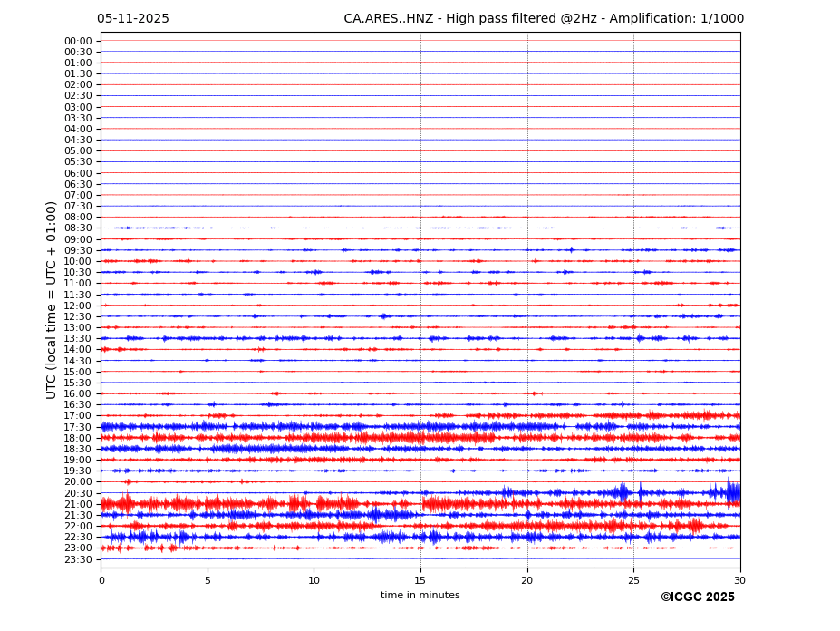
Task: Select the 06:30 row label
Action: (78, 184)
